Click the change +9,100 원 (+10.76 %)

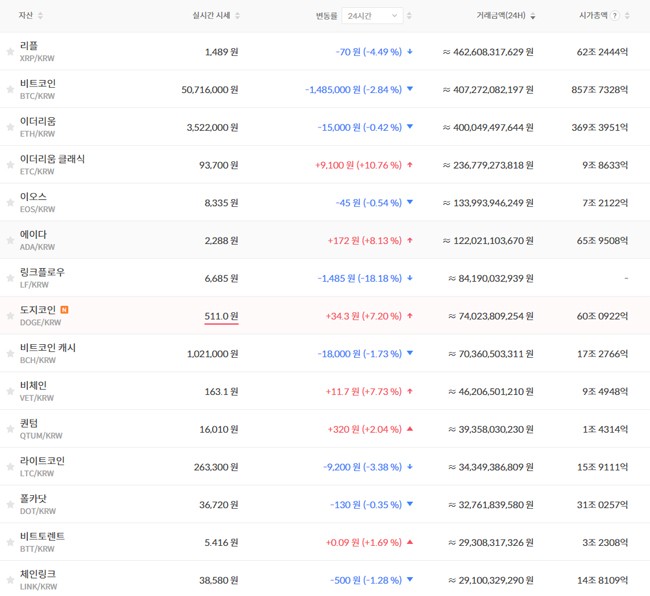click(359, 165)
